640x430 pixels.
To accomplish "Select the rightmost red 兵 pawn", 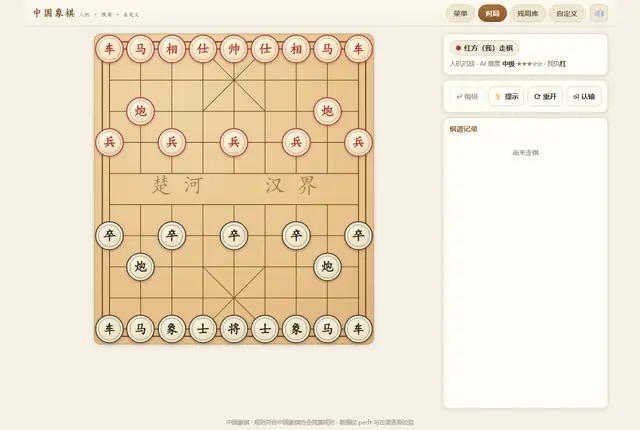I will point(358,142).
